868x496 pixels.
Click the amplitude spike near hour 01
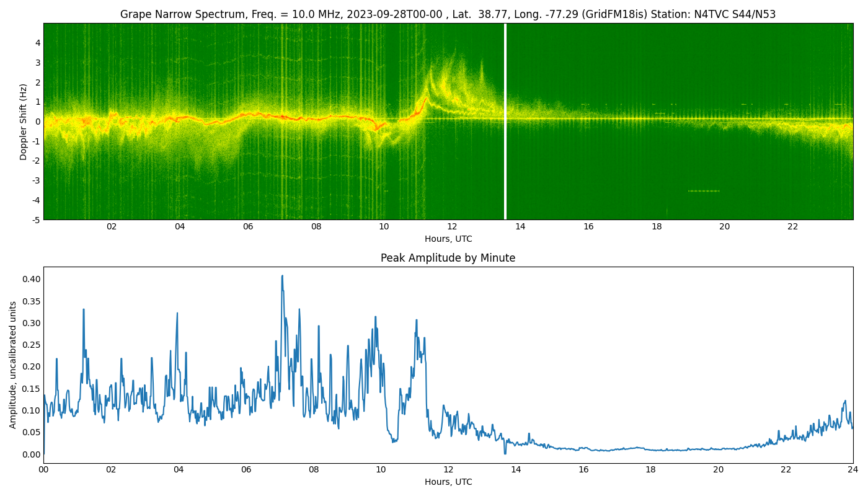(82, 308)
